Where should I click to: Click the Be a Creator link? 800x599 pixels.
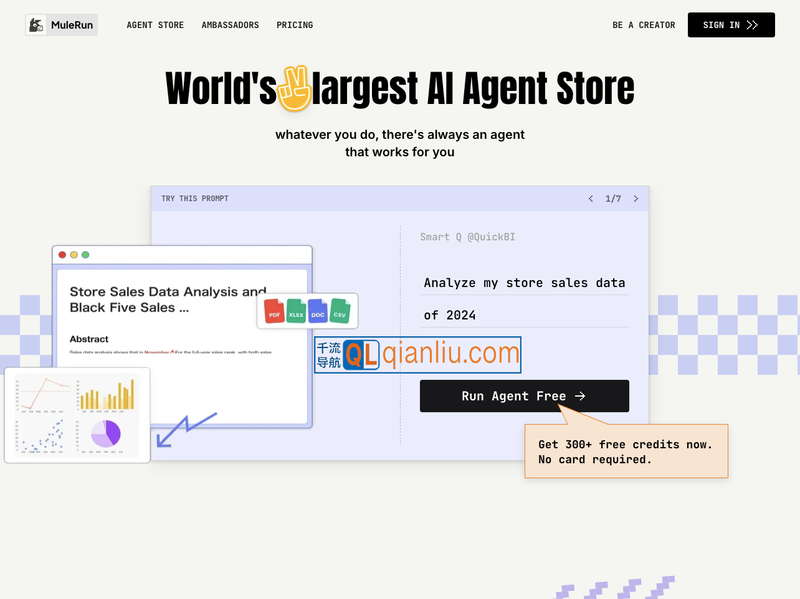[643, 25]
